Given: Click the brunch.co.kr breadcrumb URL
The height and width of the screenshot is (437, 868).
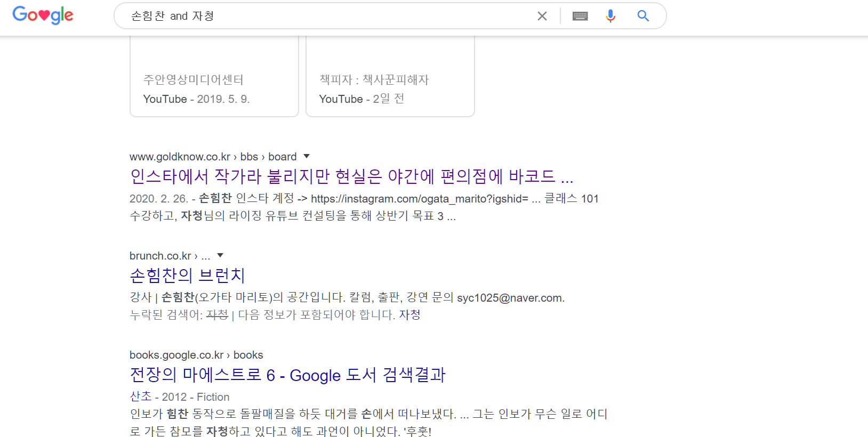Looking at the screenshot, I should coord(170,256).
